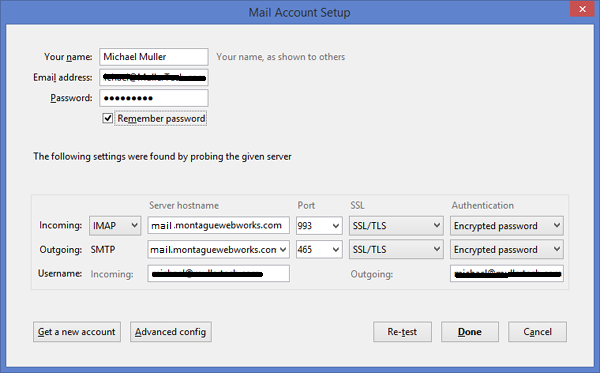Click the SMTP outgoing protocol label
Image resolution: width=600 pixels, height=373 pixels.
click(x=103, y=249)
